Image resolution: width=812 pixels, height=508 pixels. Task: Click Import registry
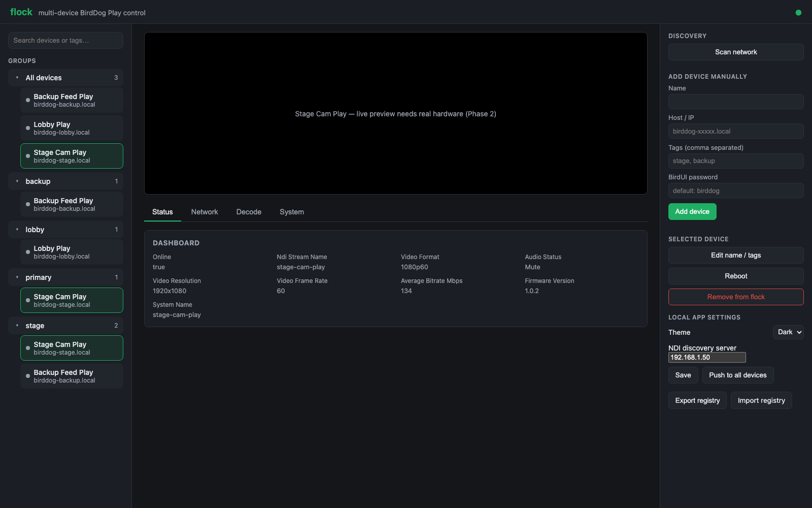click(761, 400)
